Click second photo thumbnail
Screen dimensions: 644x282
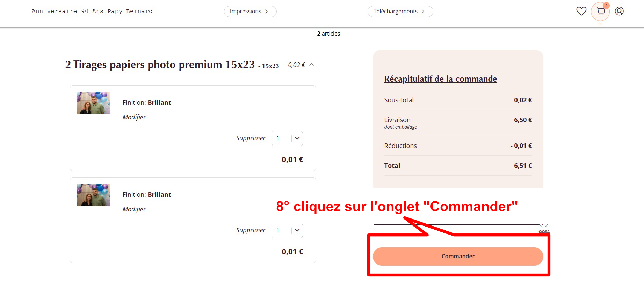93,195
